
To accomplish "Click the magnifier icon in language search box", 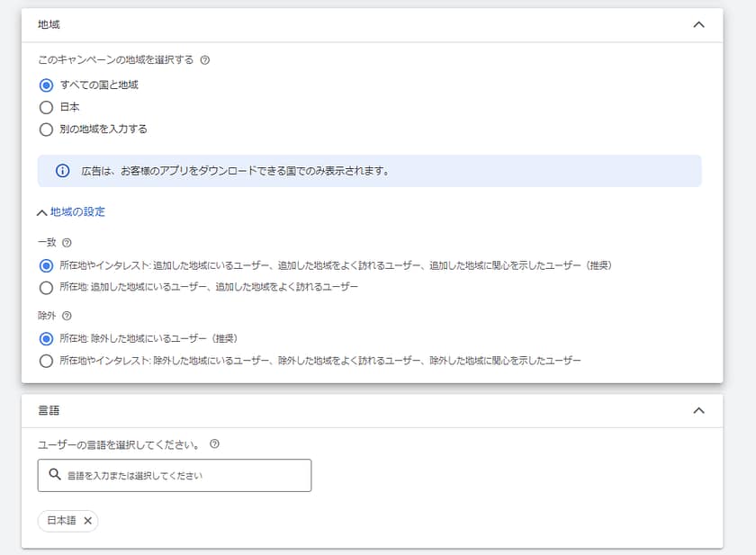I will 55,475.
